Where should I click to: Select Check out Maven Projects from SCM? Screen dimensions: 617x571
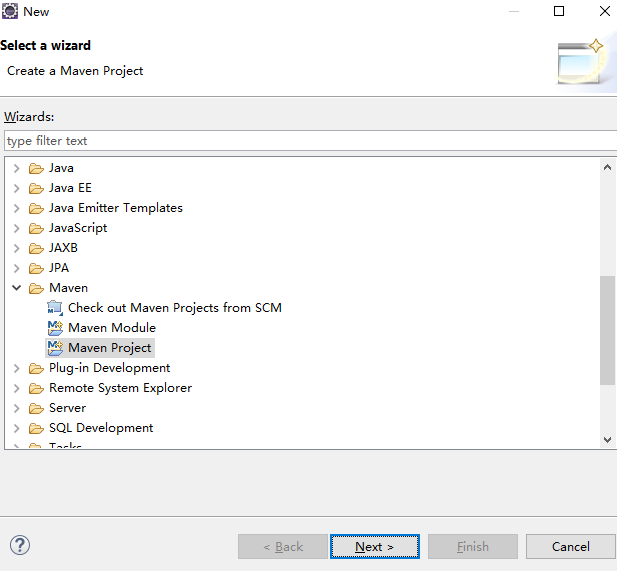(175, 308)
